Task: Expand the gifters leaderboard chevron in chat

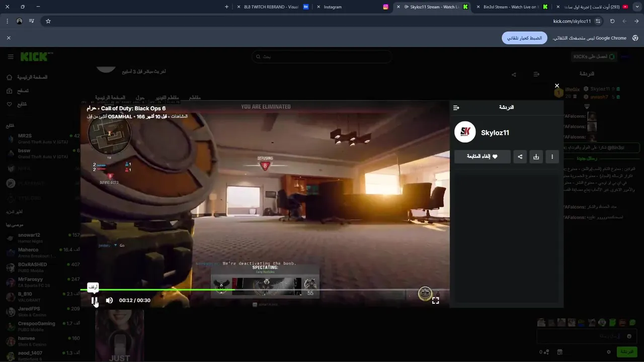Action: click(587, 107)
